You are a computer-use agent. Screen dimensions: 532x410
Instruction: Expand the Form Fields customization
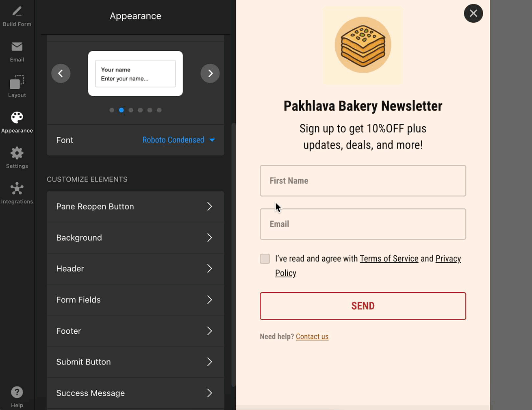[135, 300]
